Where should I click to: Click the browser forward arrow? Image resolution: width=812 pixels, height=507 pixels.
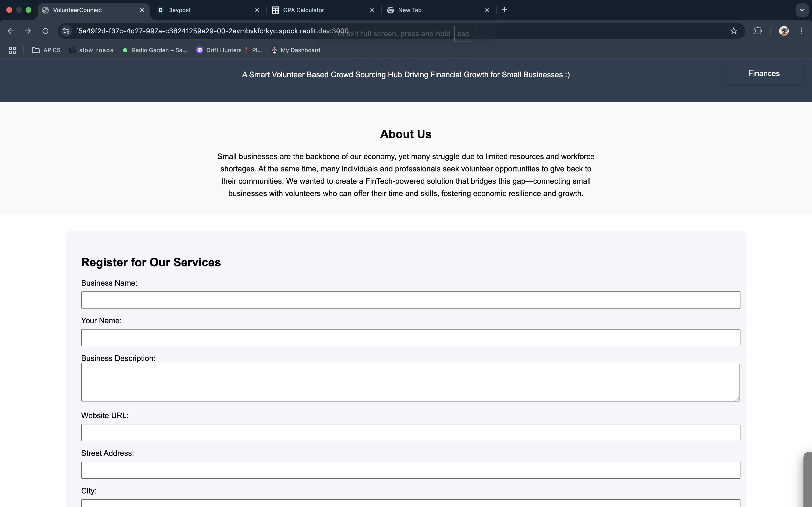[28, 31]
